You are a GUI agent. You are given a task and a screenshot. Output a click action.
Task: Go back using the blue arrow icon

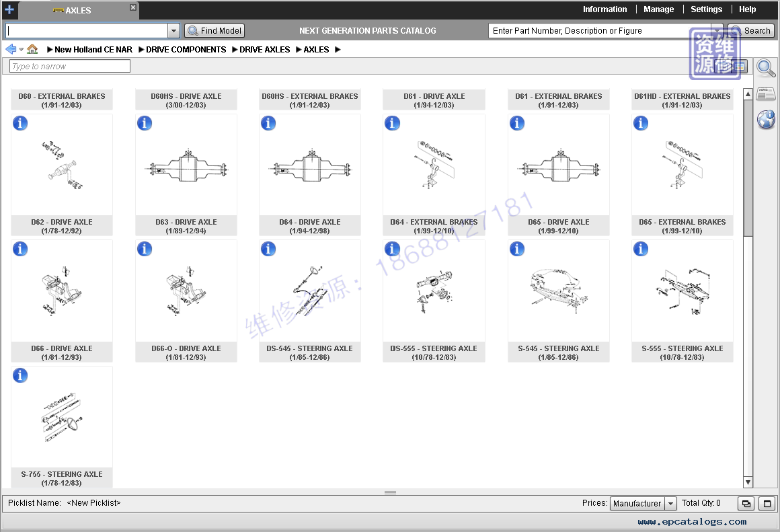(10, 49)
